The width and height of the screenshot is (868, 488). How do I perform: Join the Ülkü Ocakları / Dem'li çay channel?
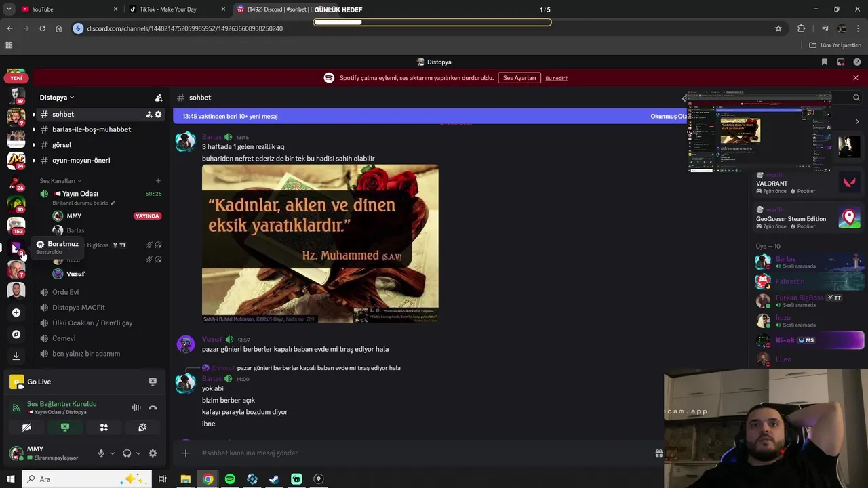pyautogui.click(x=92, y=323)
